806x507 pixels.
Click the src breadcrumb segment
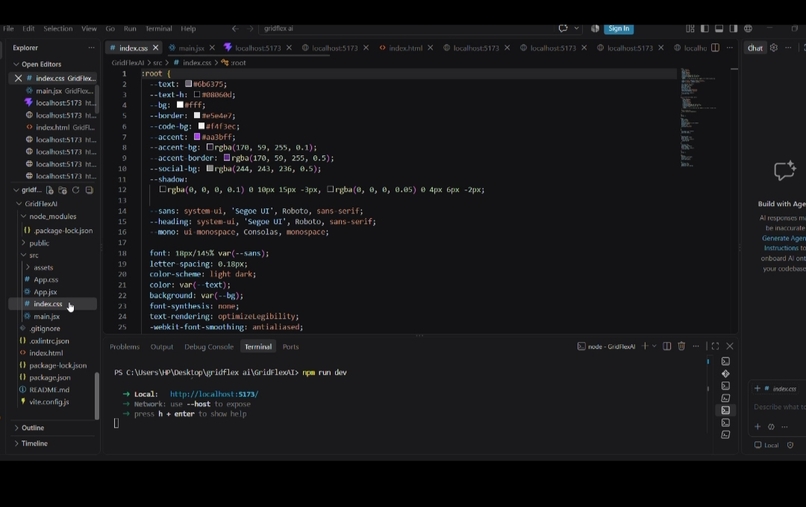(x=157, y=63)
